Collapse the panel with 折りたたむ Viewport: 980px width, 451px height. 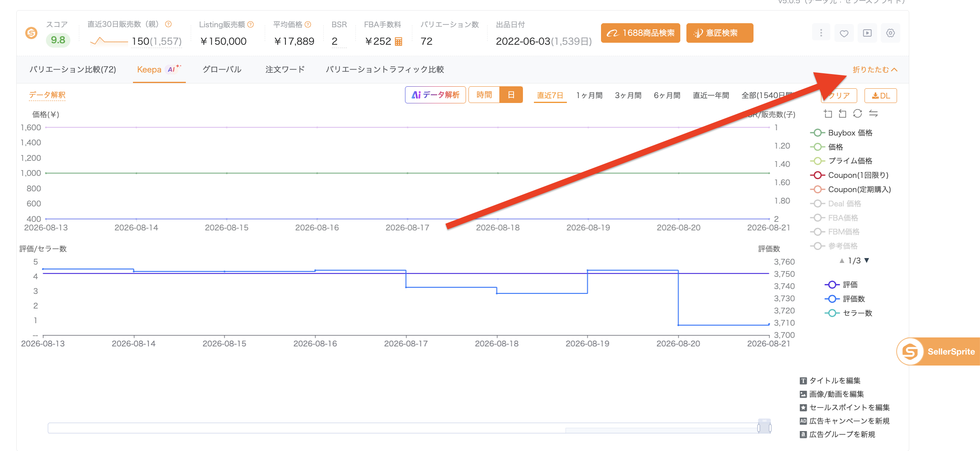[x=875, y=70]
